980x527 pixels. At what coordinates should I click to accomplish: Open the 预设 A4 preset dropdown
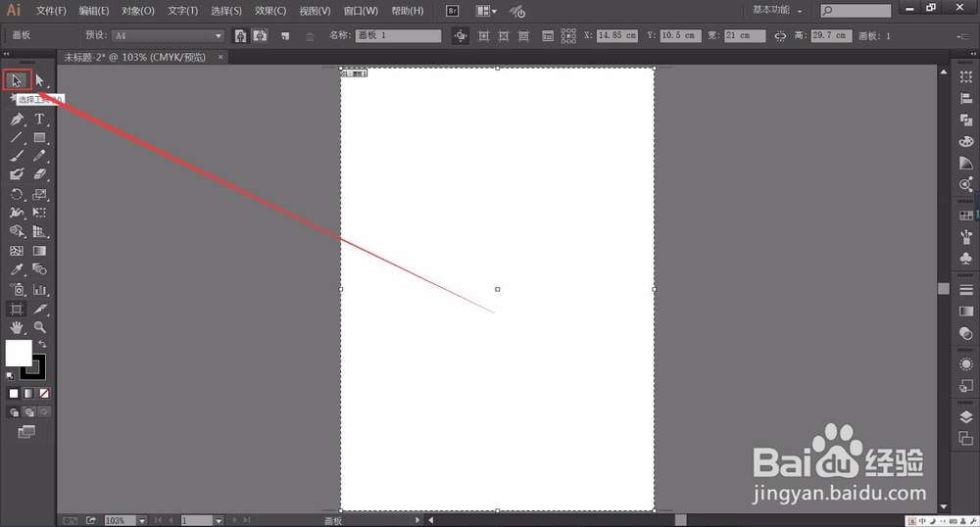coord(169,35)
